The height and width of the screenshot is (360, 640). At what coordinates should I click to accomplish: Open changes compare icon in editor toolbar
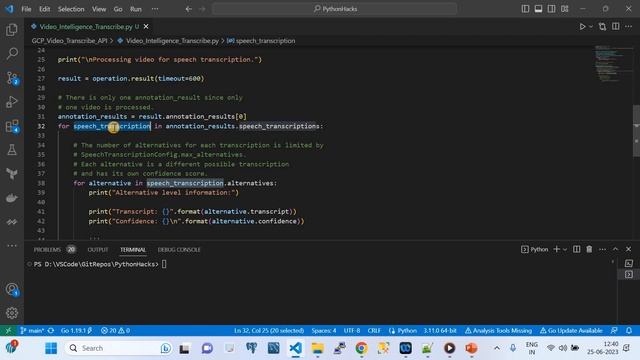pyautogui.click(x=602, y=27)
